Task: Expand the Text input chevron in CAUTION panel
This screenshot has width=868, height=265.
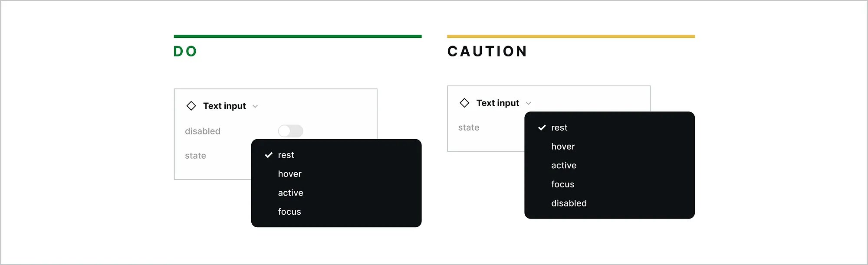Action: click(x=528, y=103)
